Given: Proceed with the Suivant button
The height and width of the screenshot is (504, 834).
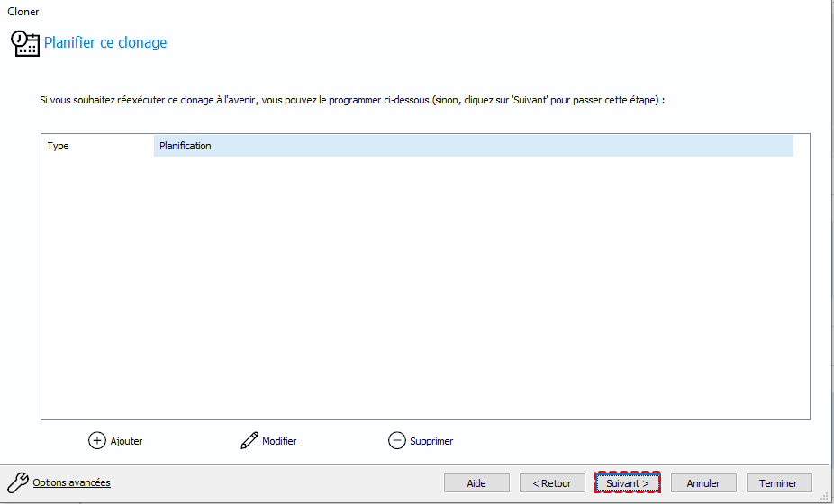Looking at the screenshot, I should [x=627, y=483].
